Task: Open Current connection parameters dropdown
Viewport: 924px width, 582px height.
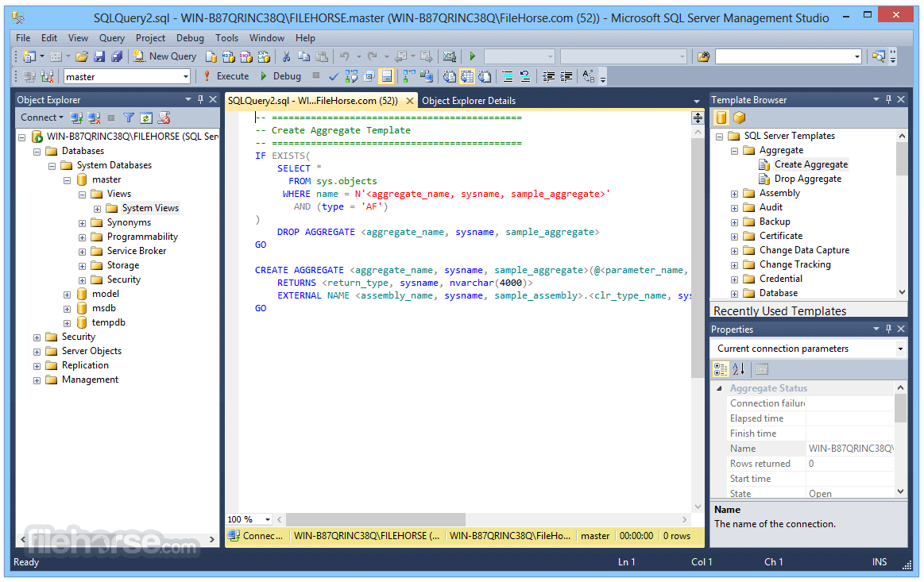Action: click(x=900, y=349)
